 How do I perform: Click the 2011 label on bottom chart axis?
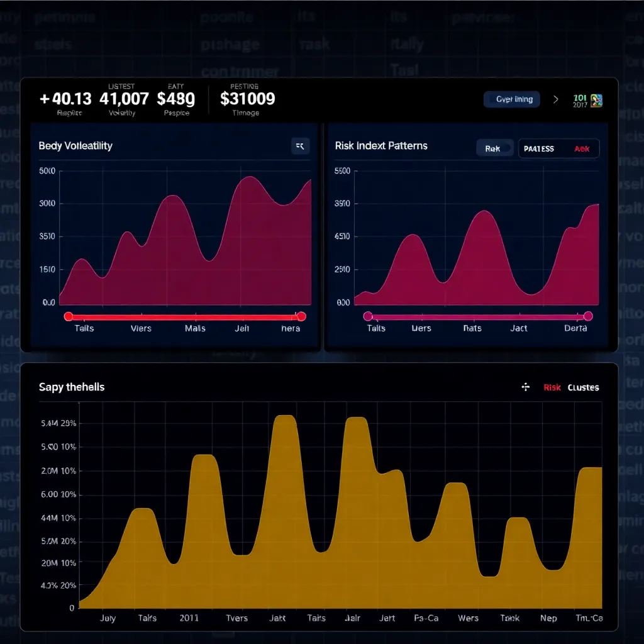point(189,618)
